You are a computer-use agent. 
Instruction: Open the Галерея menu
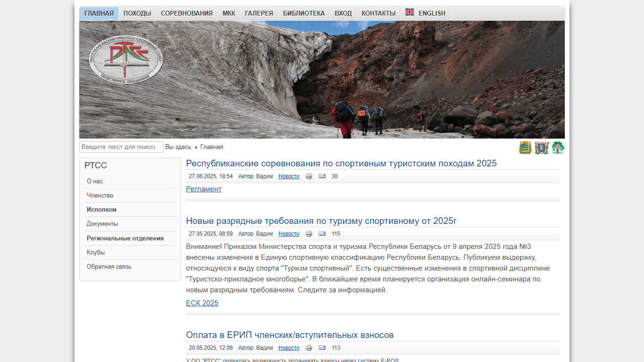(x=259, y=13)
